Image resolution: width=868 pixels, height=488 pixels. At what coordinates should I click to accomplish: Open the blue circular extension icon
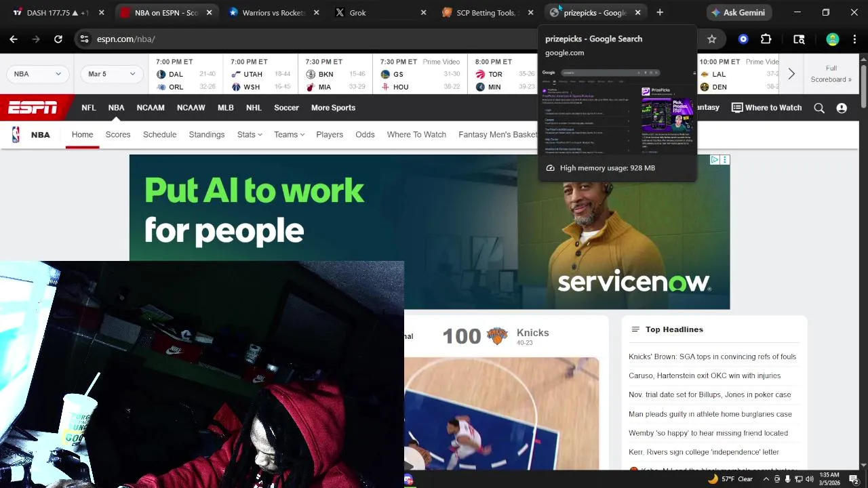click(x=743, y=39)
